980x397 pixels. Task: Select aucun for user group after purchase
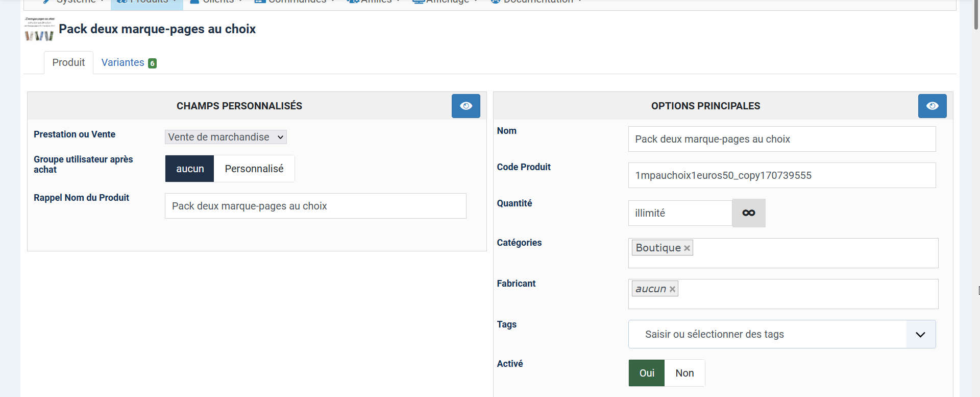click(190, 169)
